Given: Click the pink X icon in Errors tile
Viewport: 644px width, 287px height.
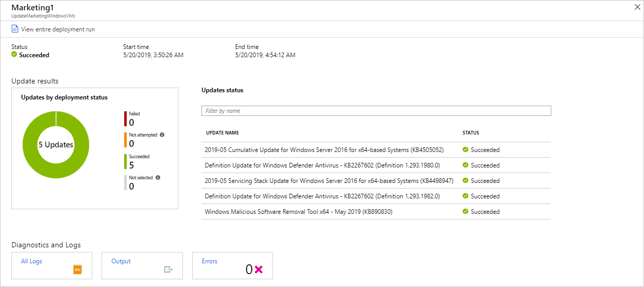Looking at the screenshot, I should (x=259, y=269).
